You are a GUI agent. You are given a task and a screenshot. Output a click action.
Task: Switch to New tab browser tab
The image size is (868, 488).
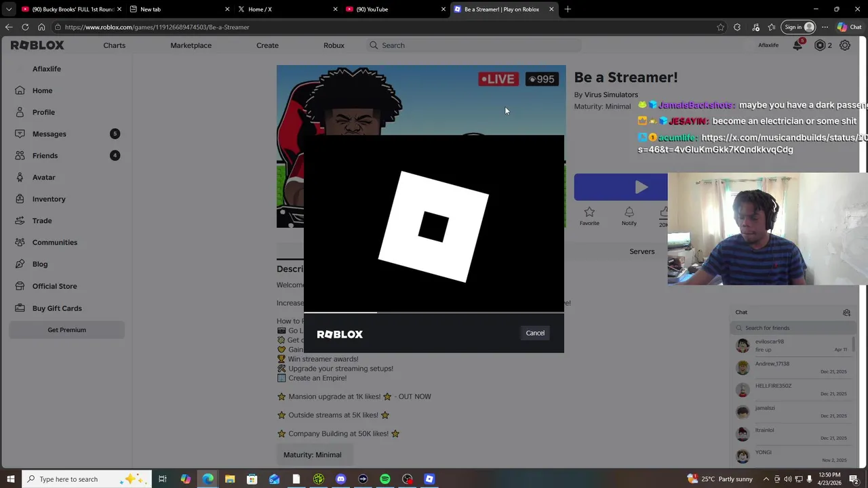(x=180, y=9)
